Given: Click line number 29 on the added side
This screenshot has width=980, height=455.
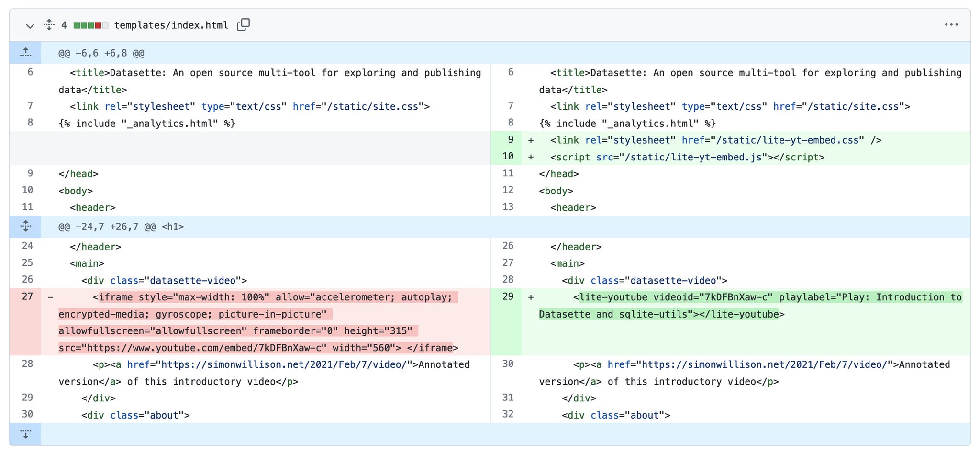Looking at the screenshot, I should pyautogui.click(x=509, y=297).
